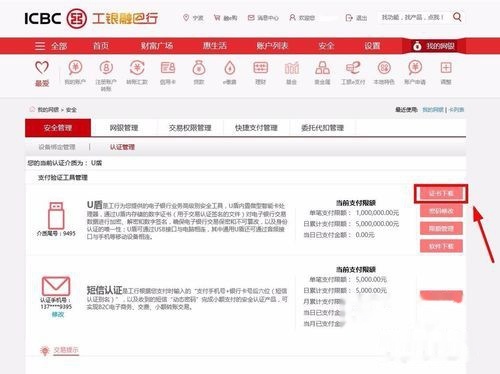
Task: Open the 消息中心 envelope link
Action: (x=263, y=18)
